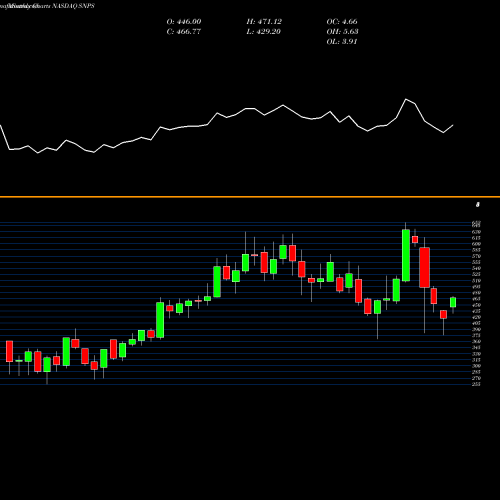
Task: Click the 540 price axis label
Action: 476,268
